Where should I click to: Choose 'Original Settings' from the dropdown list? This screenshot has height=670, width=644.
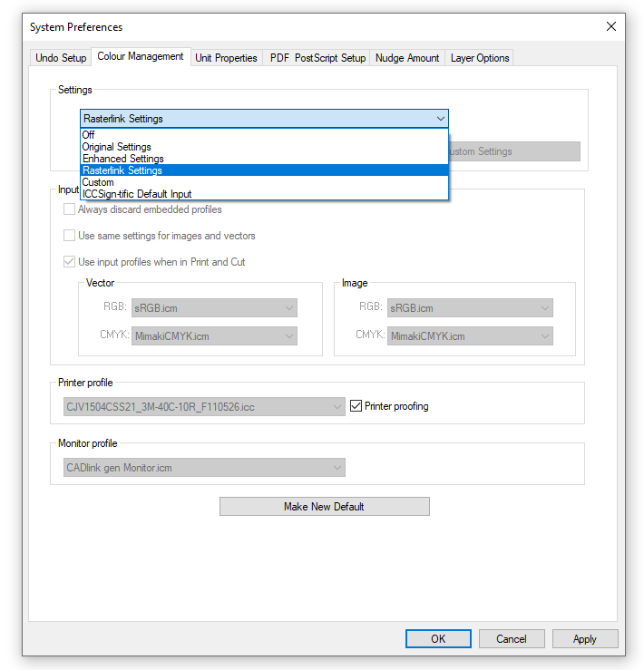click(117, 147)
